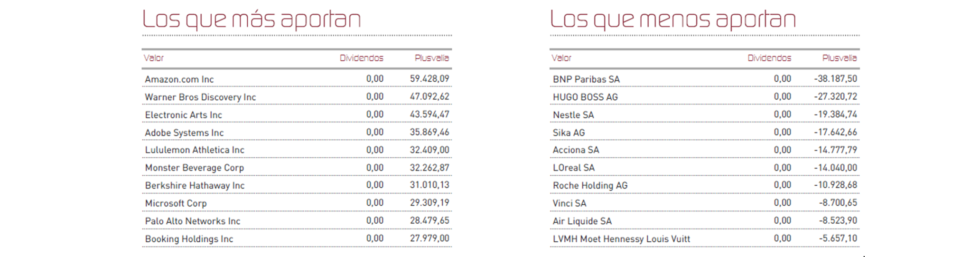Screen dimensions: 980x257
Task: Click the 'Los que más aportan' heading
Action: (252, 20)
